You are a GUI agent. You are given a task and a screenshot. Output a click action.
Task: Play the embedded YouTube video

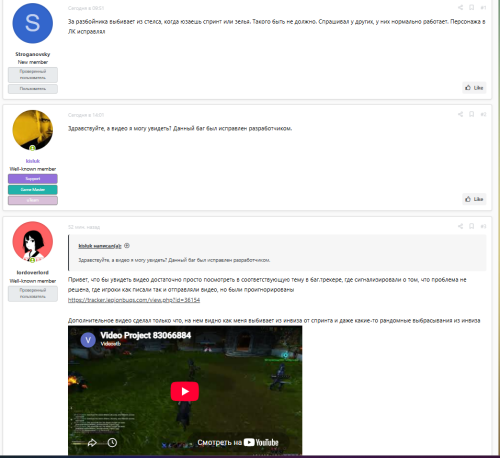[x=185, y=391]
